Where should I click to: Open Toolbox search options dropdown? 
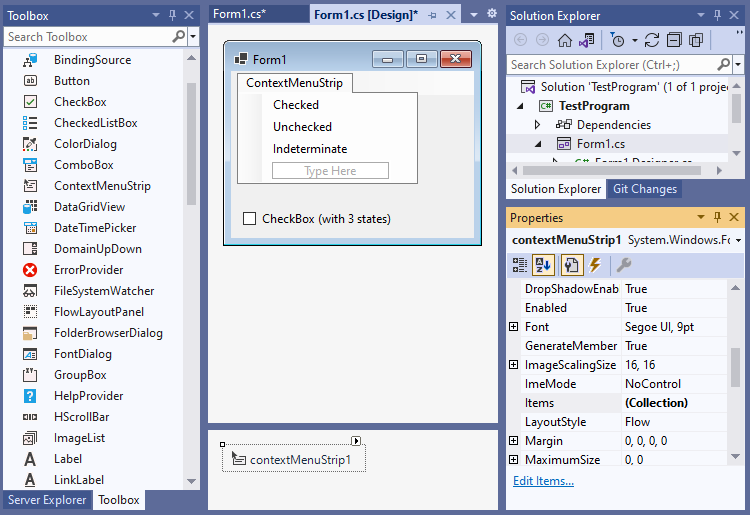tap(193, 36)
